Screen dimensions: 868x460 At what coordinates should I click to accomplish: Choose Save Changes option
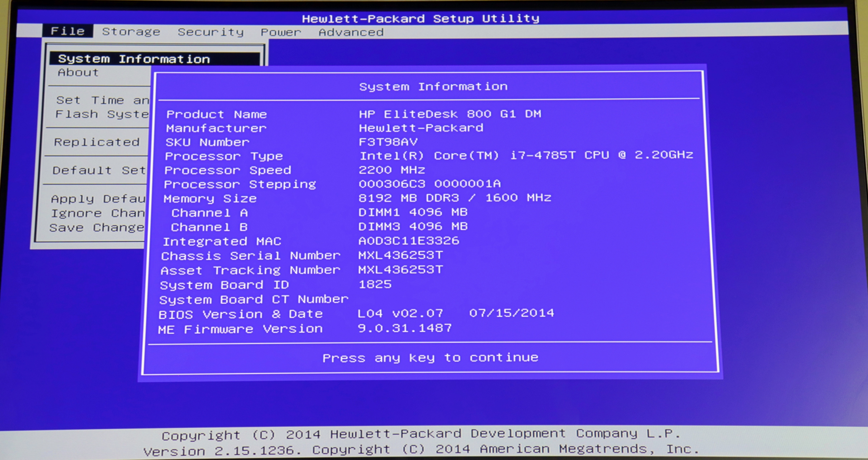click(96, 227)
